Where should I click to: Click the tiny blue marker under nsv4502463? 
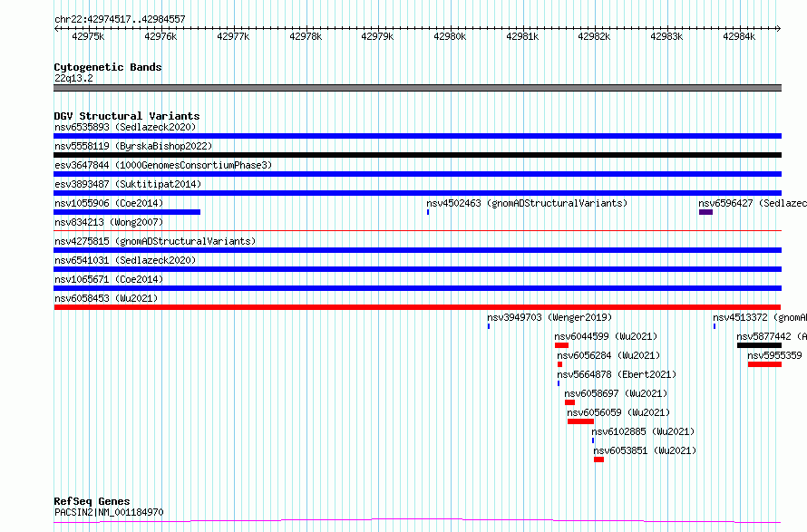(428, 212)
